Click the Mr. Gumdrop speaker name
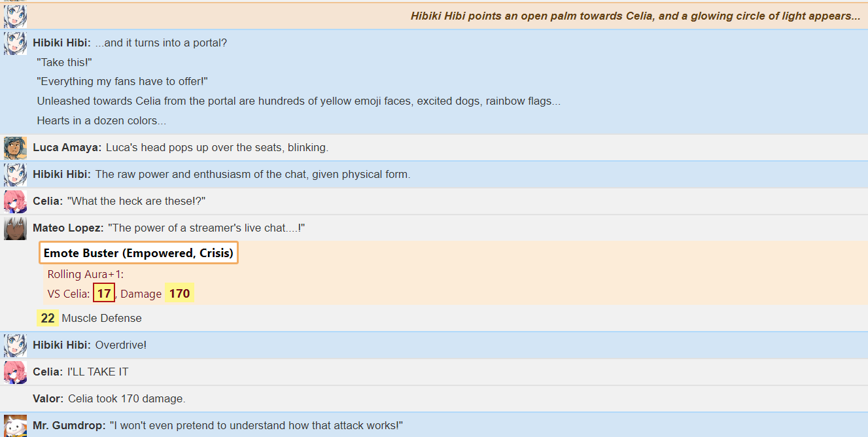The height and width of the screenshot is (437, 868). click(x=69, y=426)
